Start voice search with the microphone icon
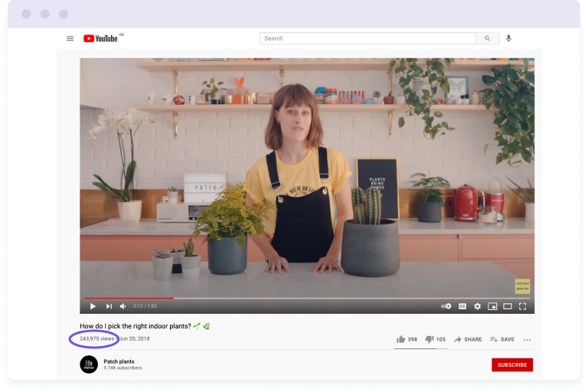 coord(508,38)
